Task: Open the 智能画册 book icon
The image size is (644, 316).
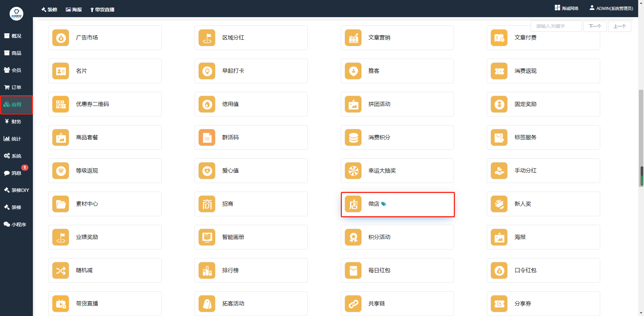Action: [207, 237]
